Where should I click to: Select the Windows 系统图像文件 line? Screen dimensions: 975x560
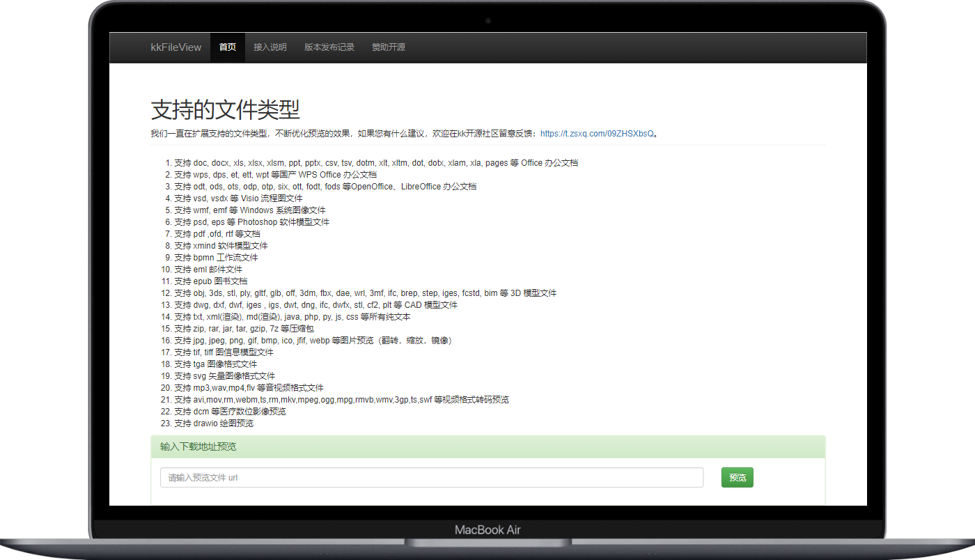(x=250, y=210)
